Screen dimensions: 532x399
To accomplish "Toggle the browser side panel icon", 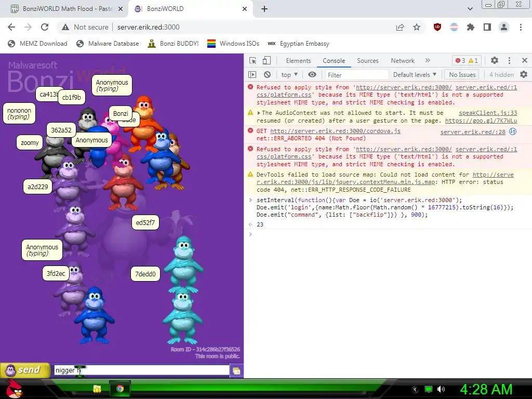I will pos(487,27).
